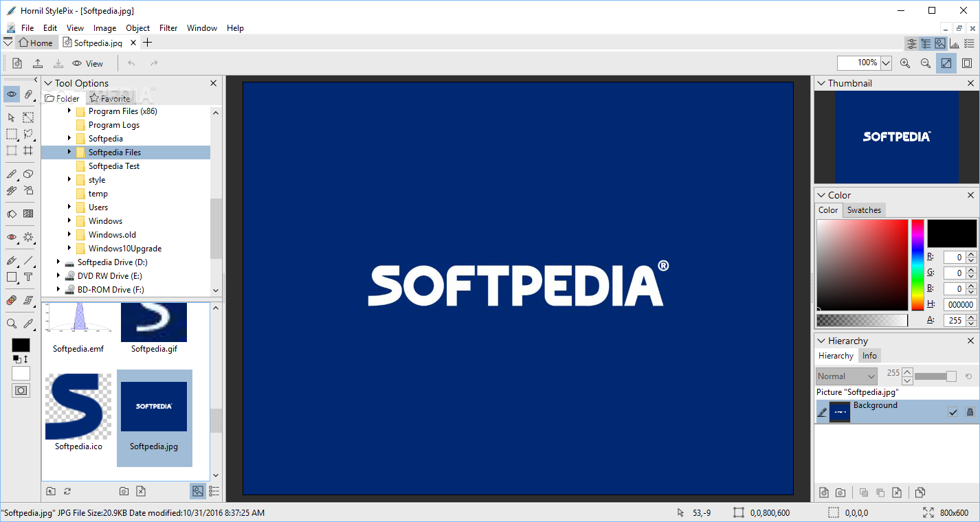Open the Image menu

click(x=104, y=28)
